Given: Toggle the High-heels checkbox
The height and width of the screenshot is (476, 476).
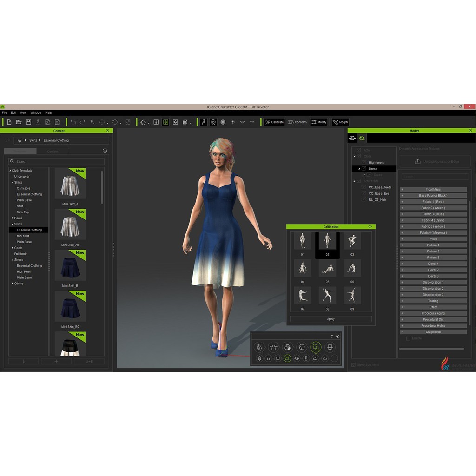Looking at the screenshot, I should pyautogui.click(x=364, y=162).
